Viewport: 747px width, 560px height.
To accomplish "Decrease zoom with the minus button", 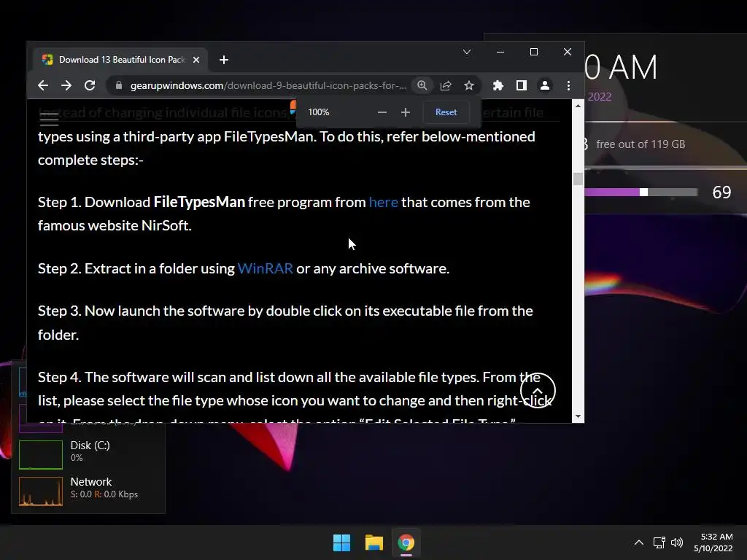I will point(382,112).
